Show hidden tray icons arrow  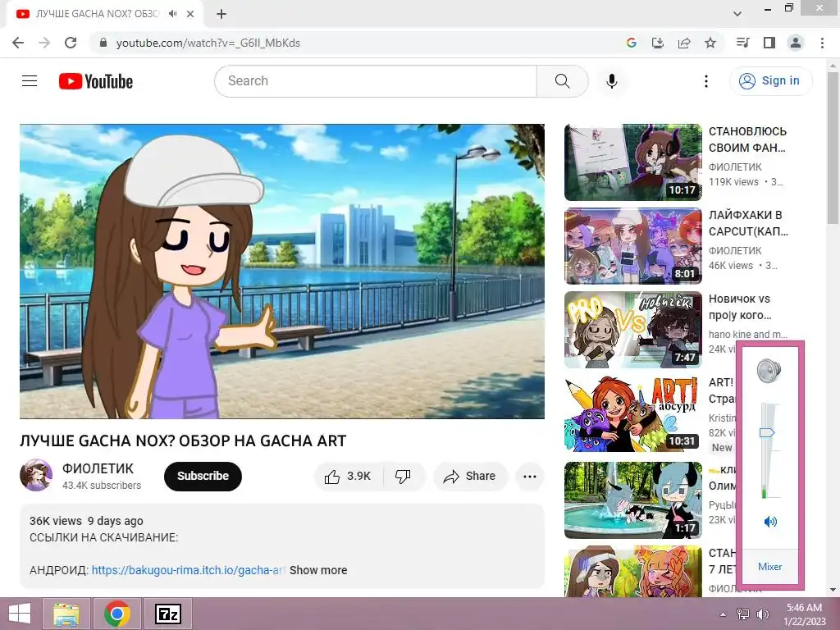[x=724, y=614]
